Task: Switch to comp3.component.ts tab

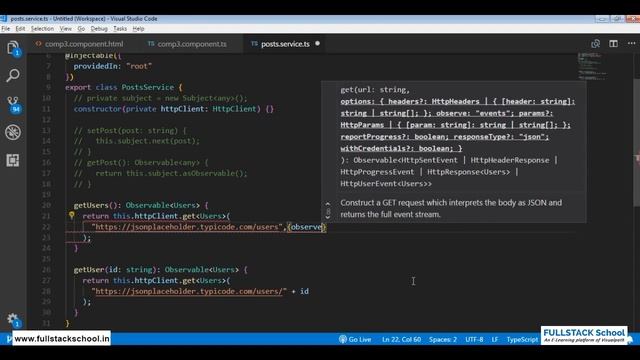Action: click(x=187, y=44)
